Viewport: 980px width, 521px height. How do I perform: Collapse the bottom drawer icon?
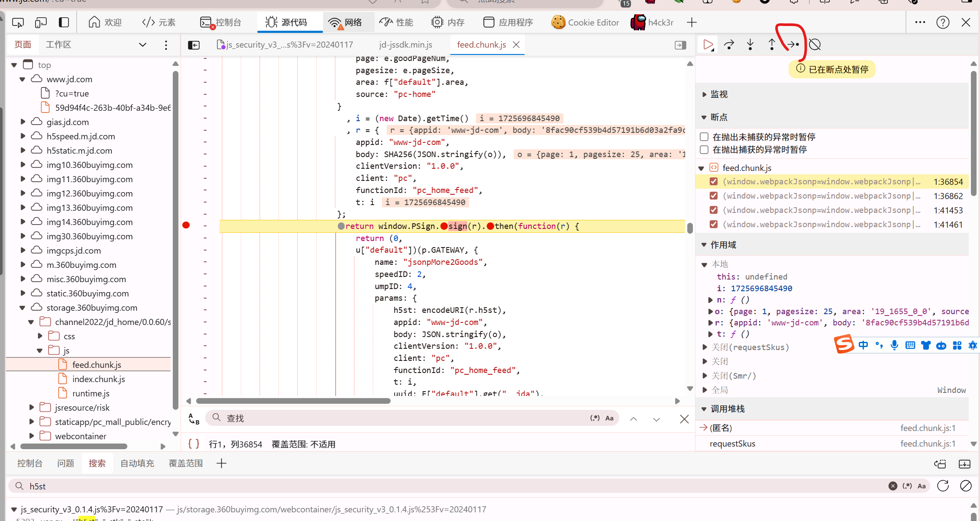tap(964, 464)
